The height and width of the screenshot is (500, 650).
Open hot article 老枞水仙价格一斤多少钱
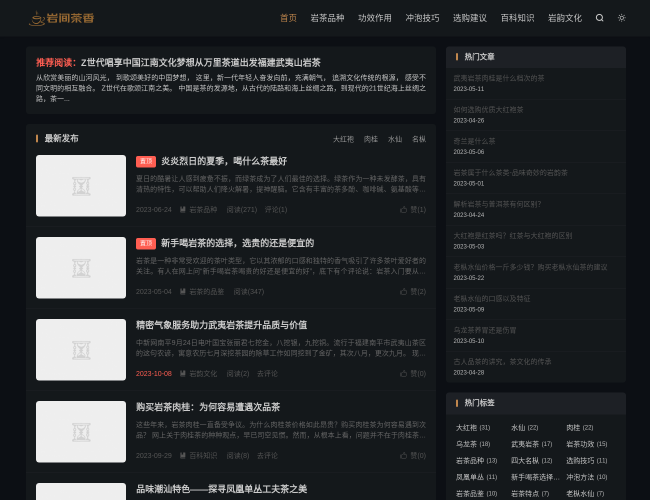pos(530,267)
